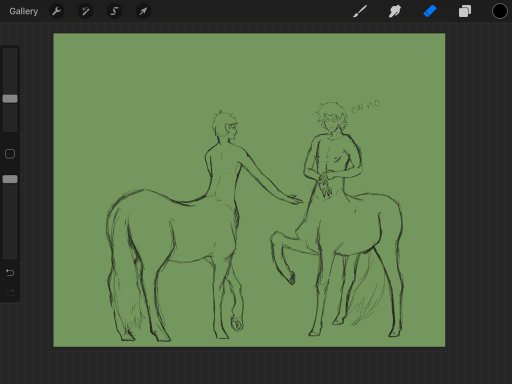Click the brush size slider handle
This screenshot has height=384, width=512.
coord(10,99)
